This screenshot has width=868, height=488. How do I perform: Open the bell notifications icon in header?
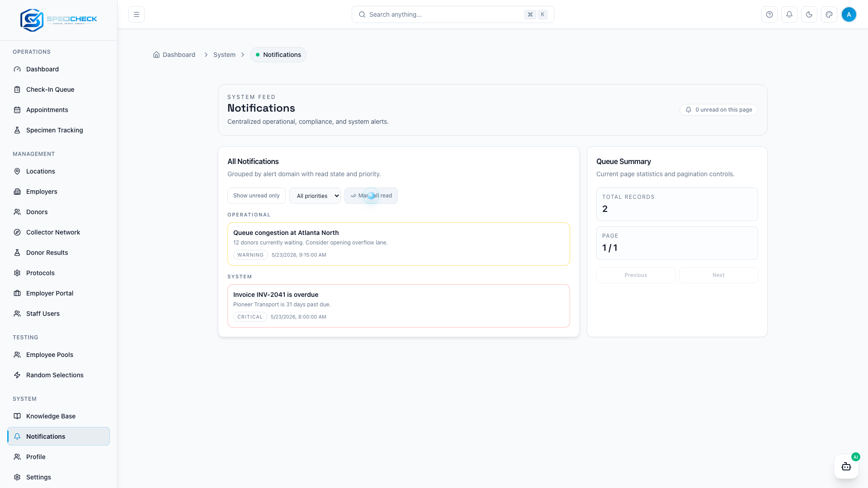(x=789, y=14)
